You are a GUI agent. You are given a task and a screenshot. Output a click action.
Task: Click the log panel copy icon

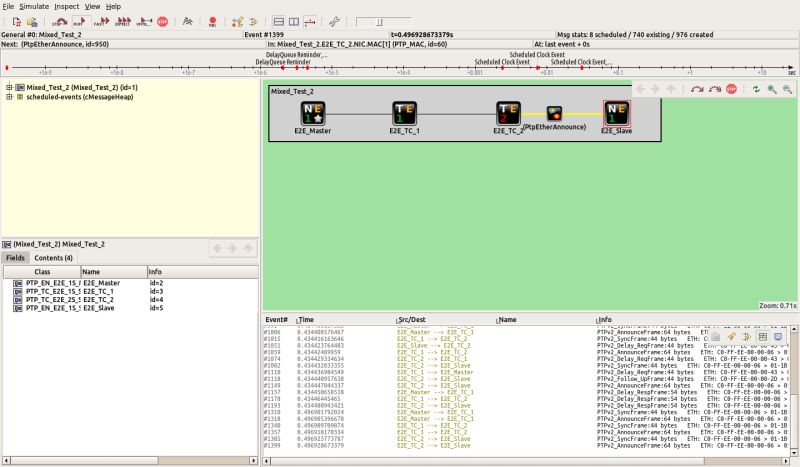(716, 337)
